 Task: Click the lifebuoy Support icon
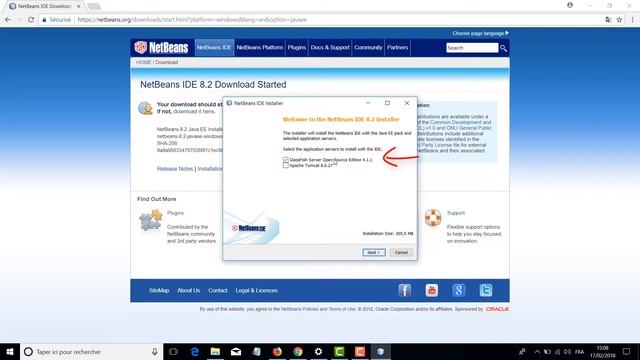[x=433, y=218]
